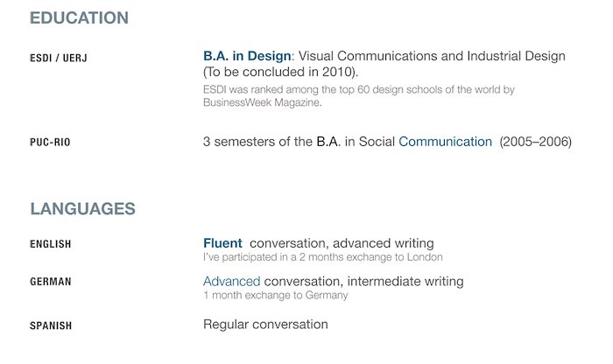Click the 'intermediate writing' German text
Screen dimensions: 613x364
click(405, 281)
